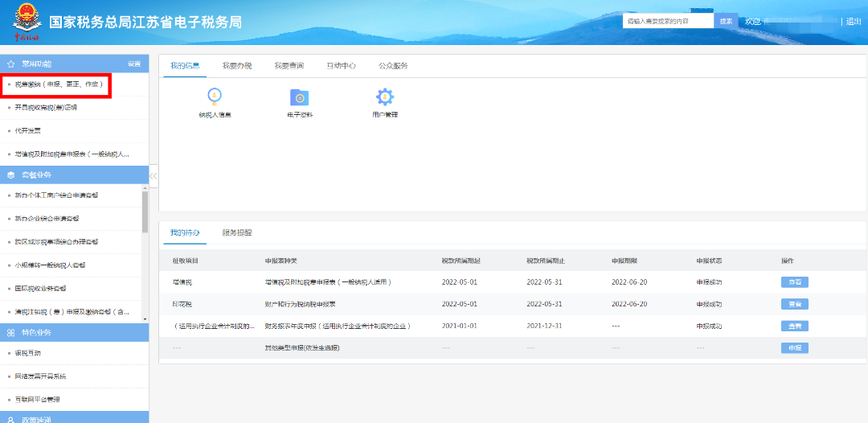Image resolution: width=868 pixels, height=423 pixels.
Task: Click 查看 button for 财务报表年度申报 row
Action: point(794,326)
